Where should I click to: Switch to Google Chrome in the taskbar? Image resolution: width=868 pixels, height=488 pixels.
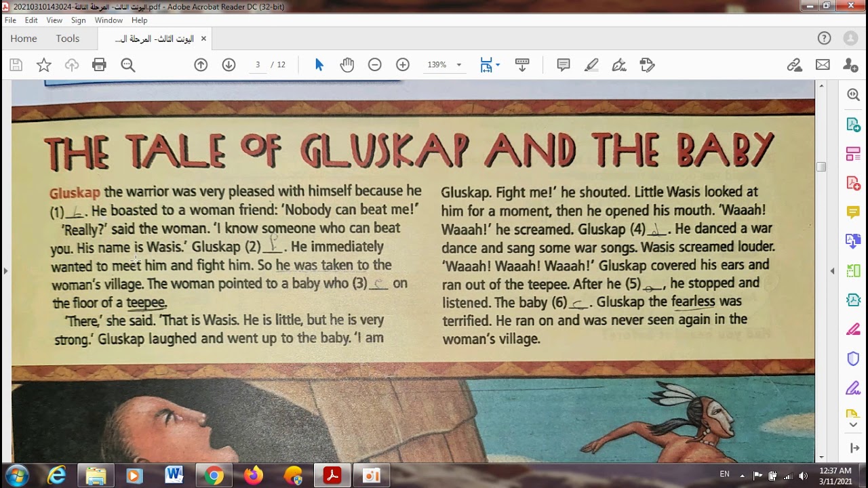coord(214,476)
